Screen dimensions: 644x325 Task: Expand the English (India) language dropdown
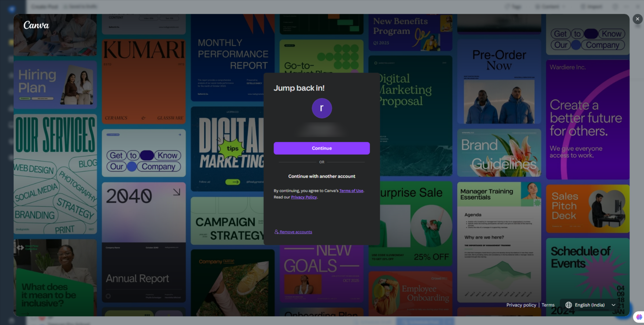click(x=590, y=305)
